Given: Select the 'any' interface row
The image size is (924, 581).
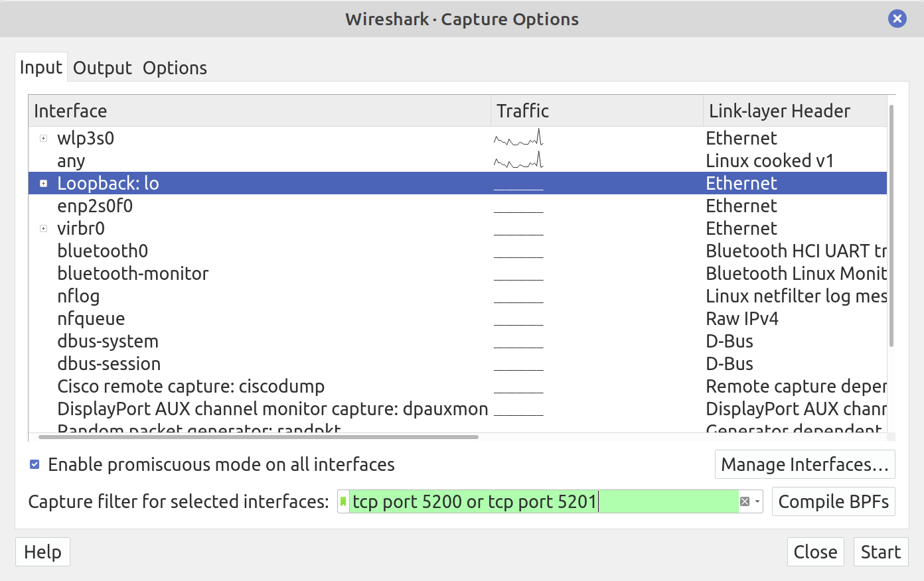Looking at the screenshot, I should tap(457, 161).
